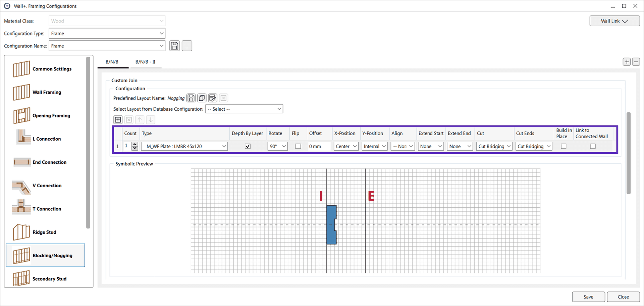This screenshot has width=644, height=306.
Task: Click the plus button to add tab
Action: [627, 62]
